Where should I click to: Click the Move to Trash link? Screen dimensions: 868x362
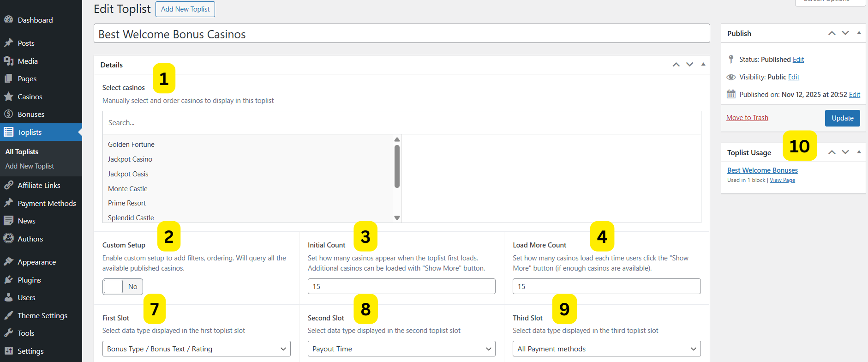(747, 118)
